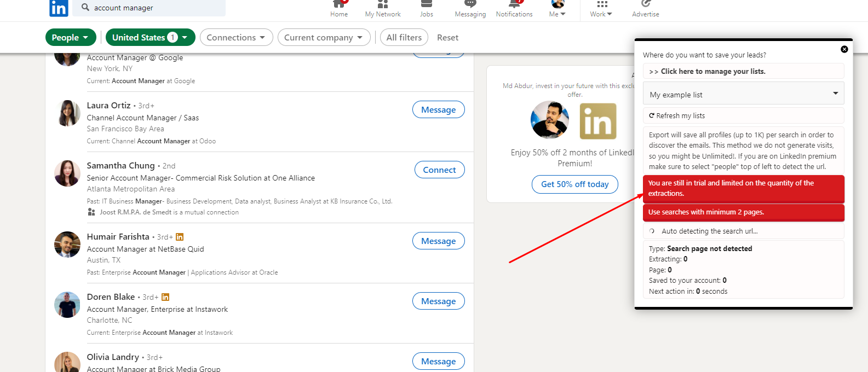Message Doren Blake
This screenshot has width=868, height=372.
(439, 301)
